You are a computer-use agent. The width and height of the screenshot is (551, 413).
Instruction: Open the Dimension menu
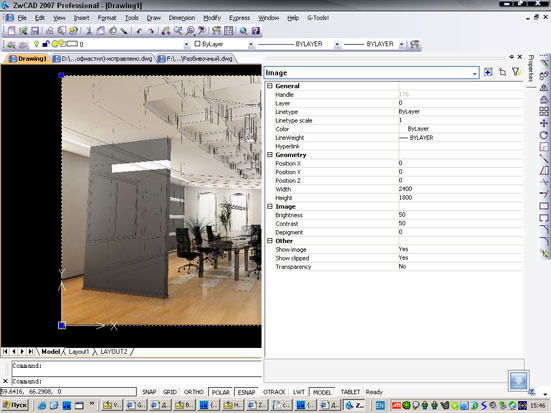182,18
